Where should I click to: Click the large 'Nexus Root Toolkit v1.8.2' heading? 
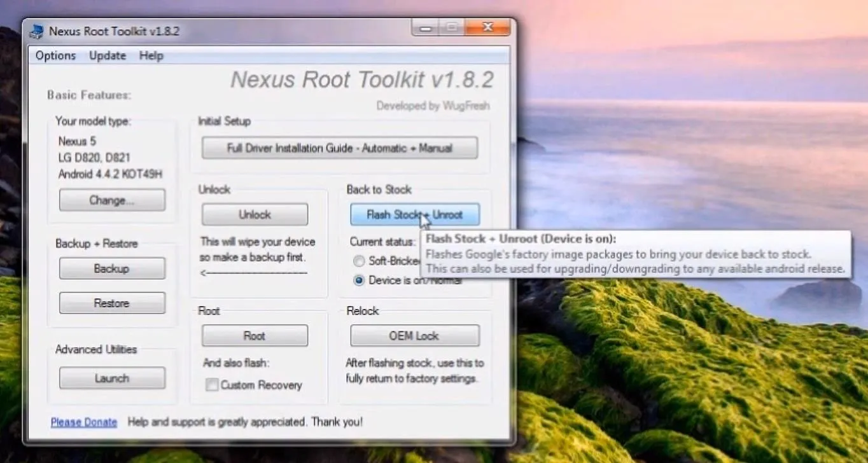coord(362,79)
